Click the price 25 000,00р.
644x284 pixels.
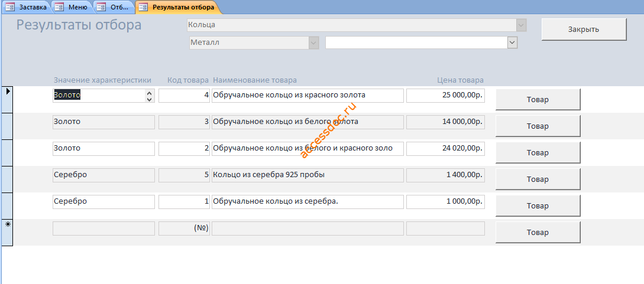[446, 96]
